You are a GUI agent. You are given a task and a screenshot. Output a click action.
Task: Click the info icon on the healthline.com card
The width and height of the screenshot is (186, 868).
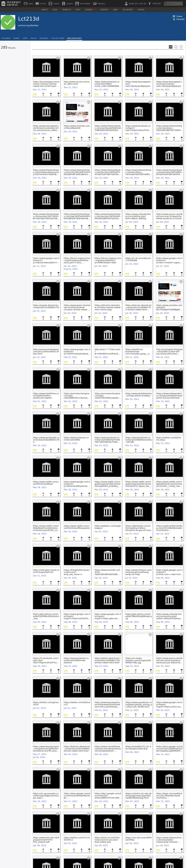(58, 370)
